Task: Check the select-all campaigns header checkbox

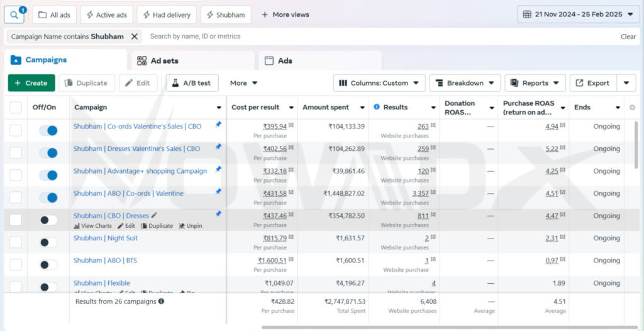Action: (16, 108)
